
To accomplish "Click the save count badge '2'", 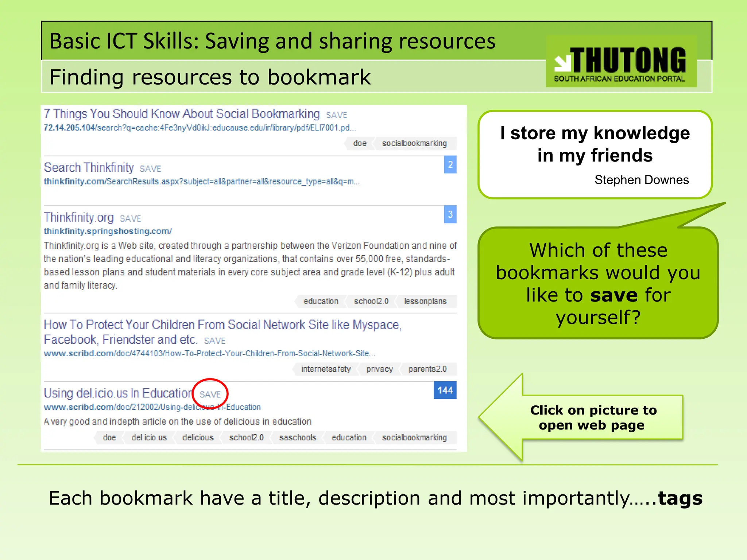I will [x=450, y=165].
